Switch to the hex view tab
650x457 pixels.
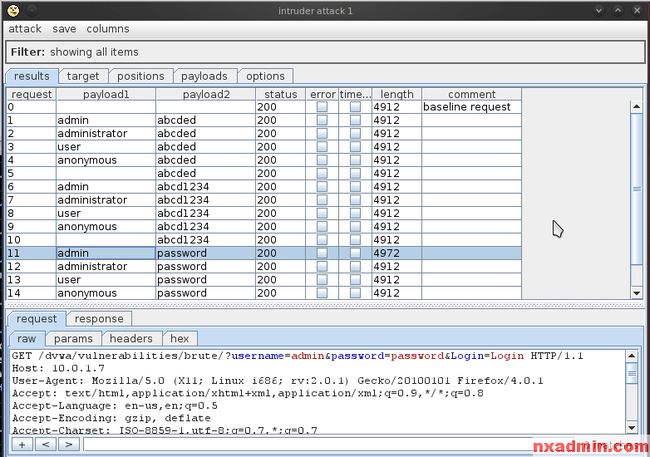click(x=179, y=339)
